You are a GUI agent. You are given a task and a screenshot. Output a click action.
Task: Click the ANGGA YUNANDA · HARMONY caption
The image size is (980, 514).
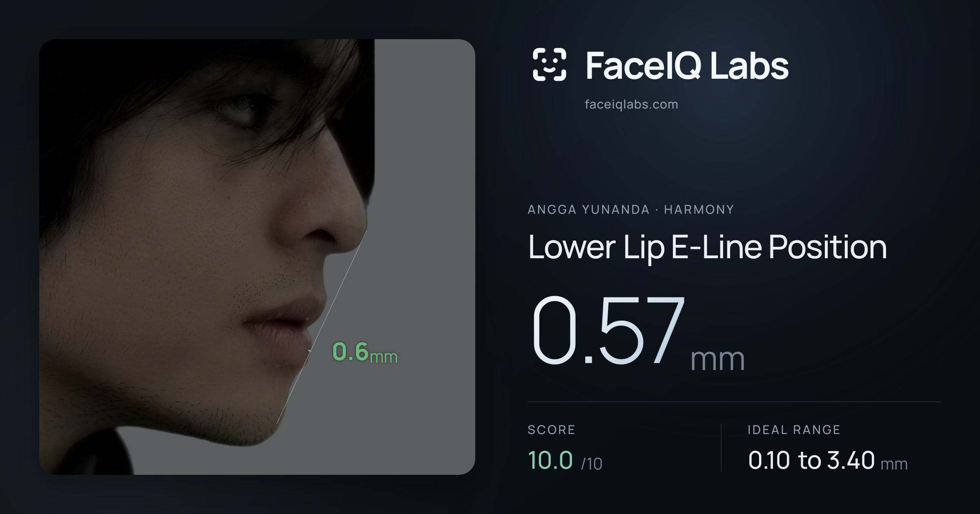coord(631,210)
